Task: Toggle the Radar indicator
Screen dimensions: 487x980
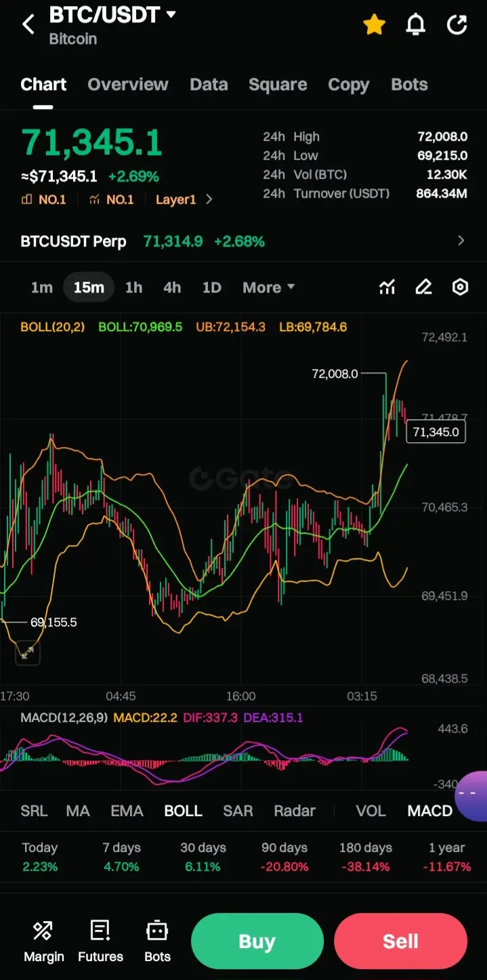Action: point(295,811)
